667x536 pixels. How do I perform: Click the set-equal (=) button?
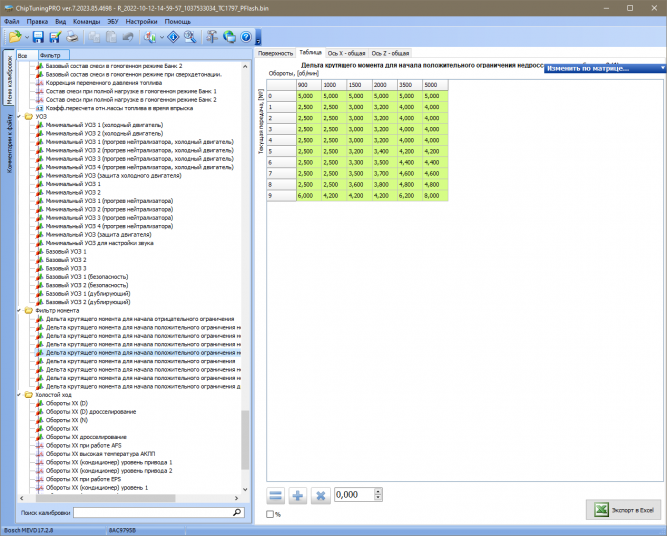[276, 496]
